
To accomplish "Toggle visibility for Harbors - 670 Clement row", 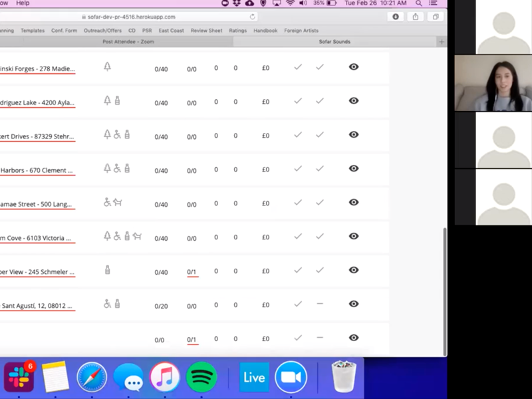I will (x=354, y=168).
